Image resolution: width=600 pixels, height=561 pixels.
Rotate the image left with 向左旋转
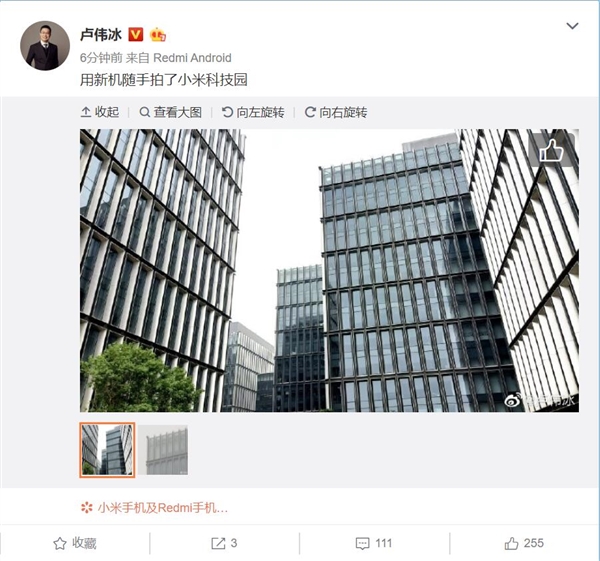pos(253,112)
